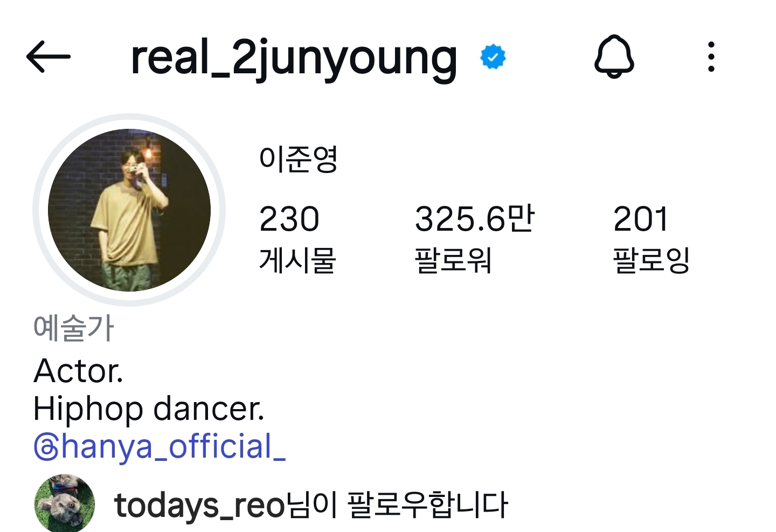
Task: Tap the Threads logo icon in bio
Action: tap(46, 447)
